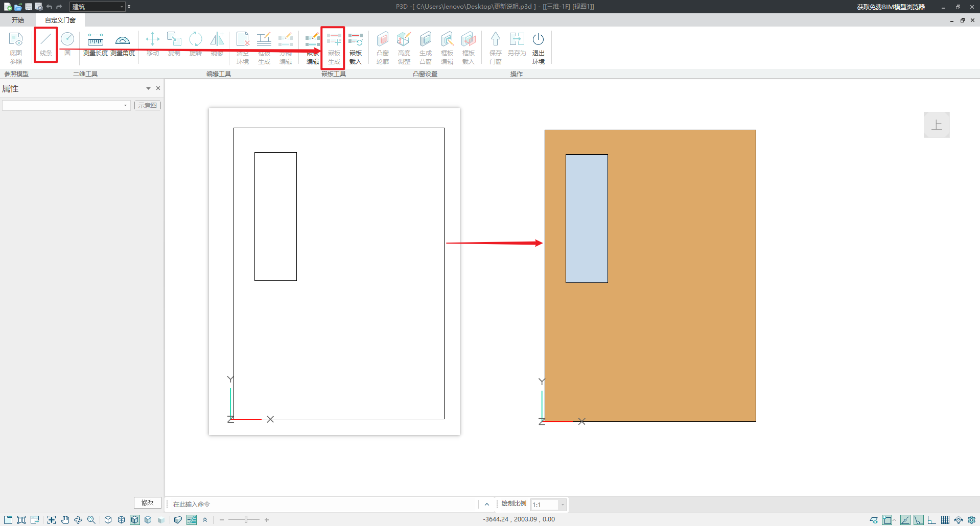Select the 自定义门窗 ribbon tab
Screen dimensions: 980x526
point(60,20)
